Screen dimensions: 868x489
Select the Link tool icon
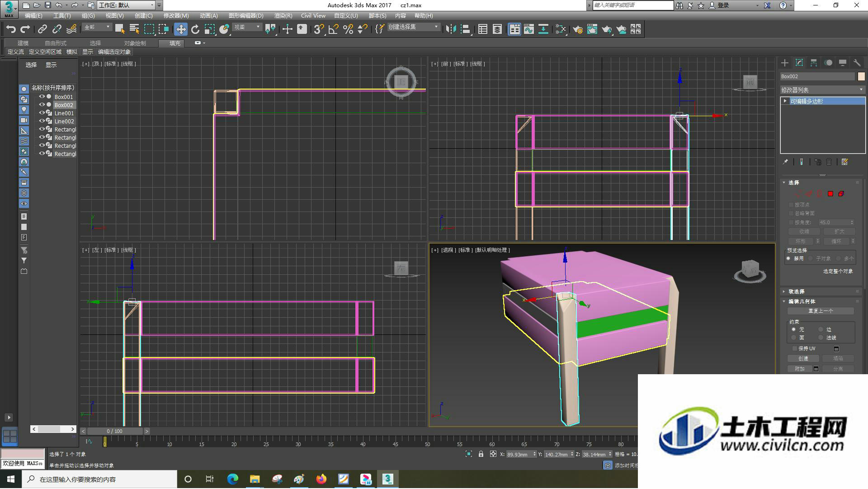pyautogui.click(x=42, y=29)
